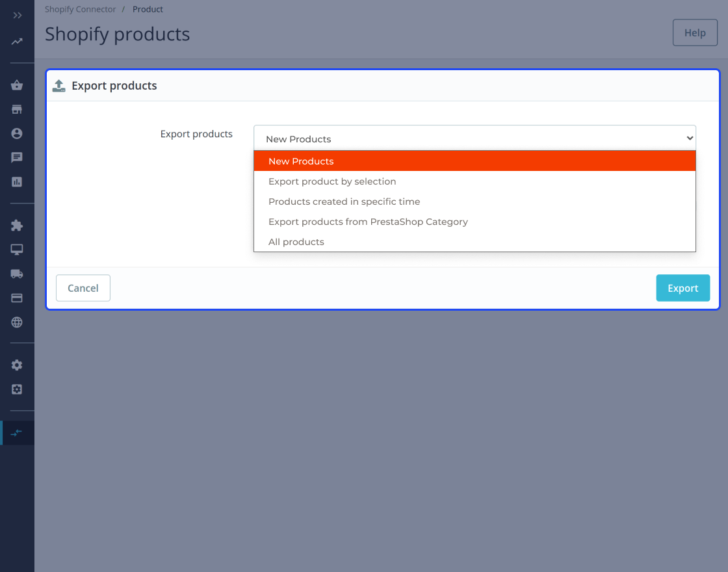Open Shopify Connector arrows icon in sidebar
Viewport: 728px width, 572px height.
[x=17, y=433]
